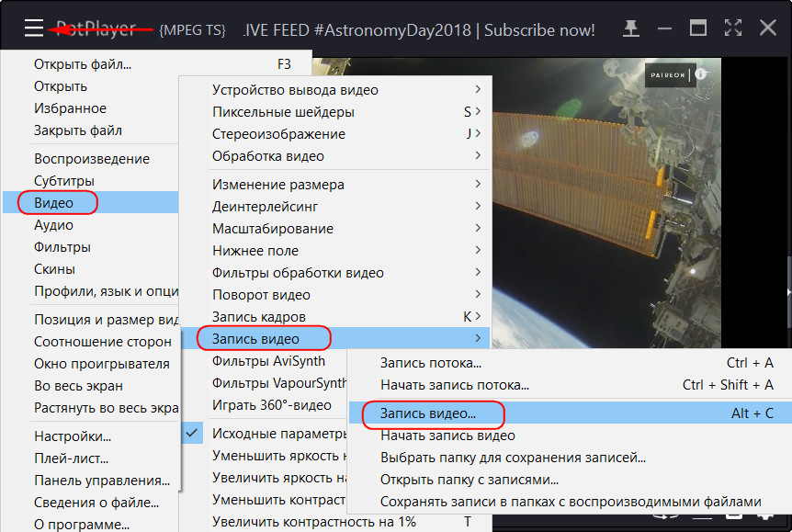
Task: Click Открыть папку с записями...
Action: tap(469, 480)
